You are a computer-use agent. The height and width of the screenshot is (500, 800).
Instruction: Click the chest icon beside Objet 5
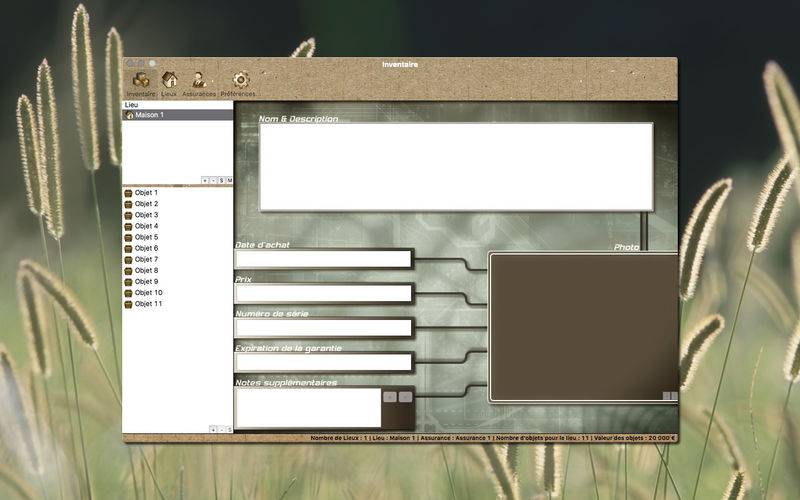tap(129, 237)
